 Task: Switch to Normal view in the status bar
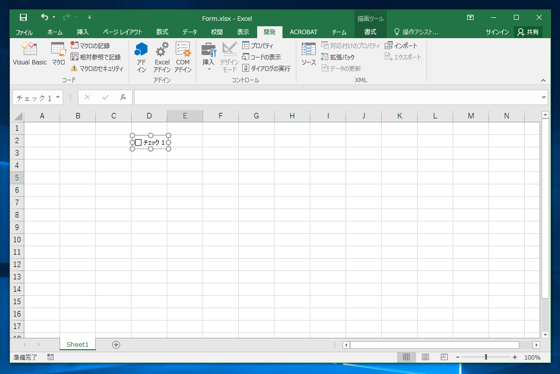point(406,356)
